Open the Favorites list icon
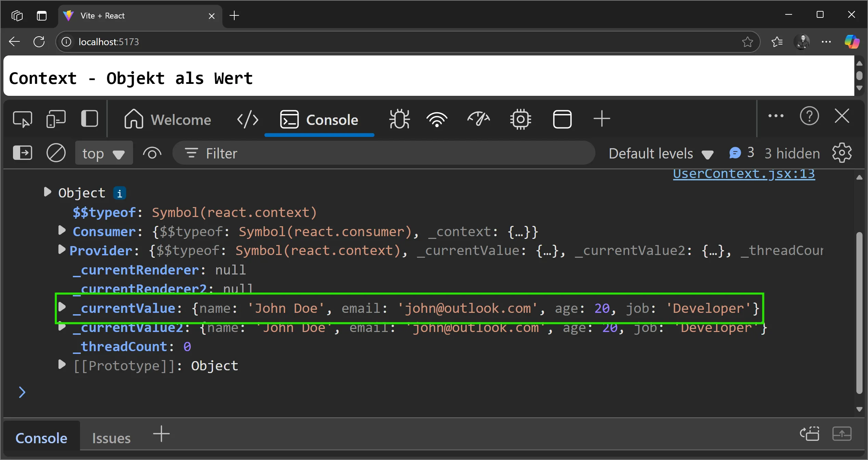 coord(777,42)
